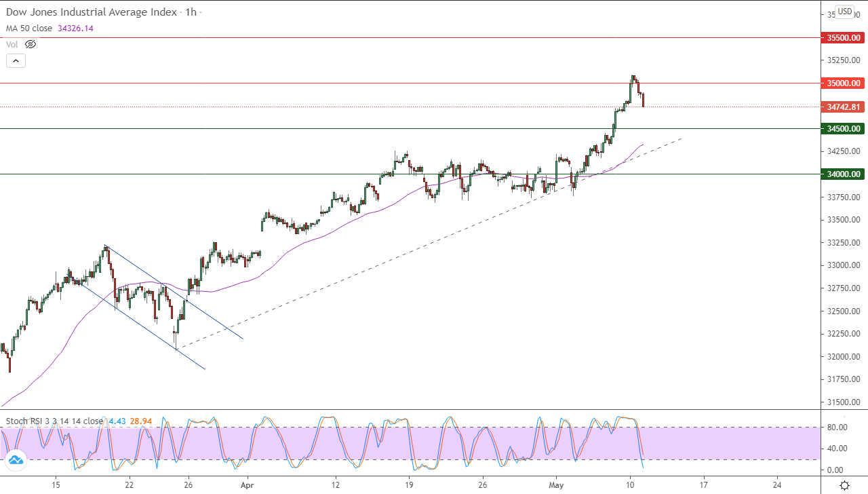Viewport: 868px width, 494px height.
Task: Click the 24 date label on time axis
Action: 776,485
